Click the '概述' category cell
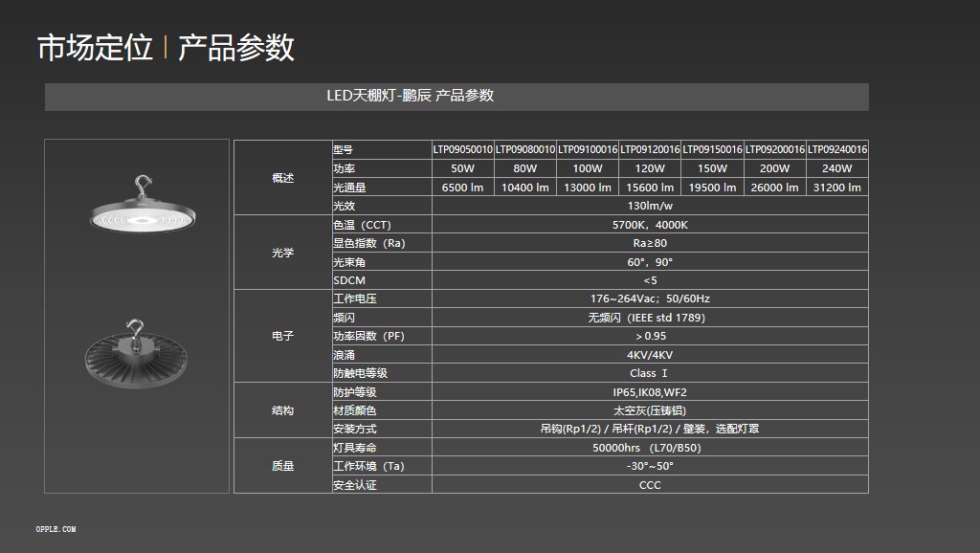The width and height of the screenshot is (980, 553). pyautogui.click(x=283, y=178)
